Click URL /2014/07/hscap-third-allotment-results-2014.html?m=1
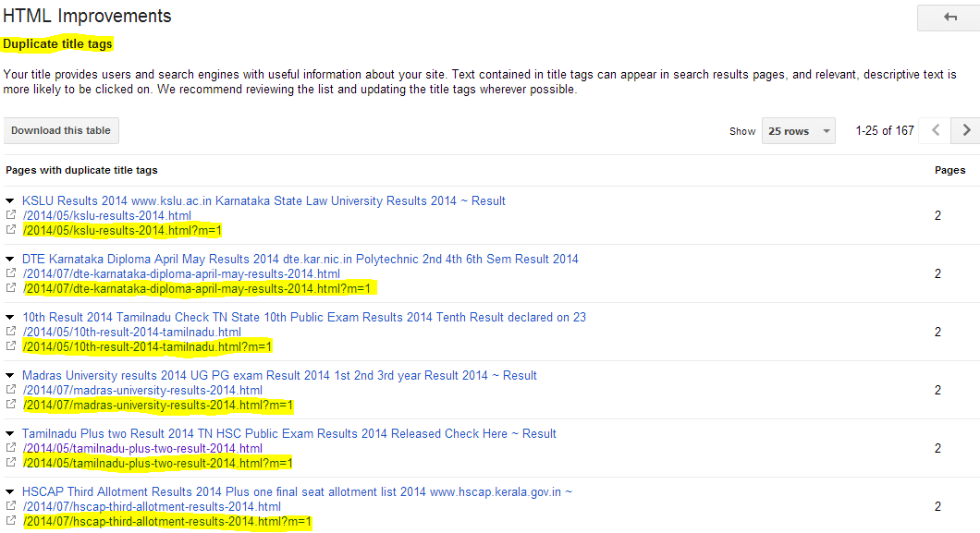This screenshot has height=533, width=980. click(166, 522)
